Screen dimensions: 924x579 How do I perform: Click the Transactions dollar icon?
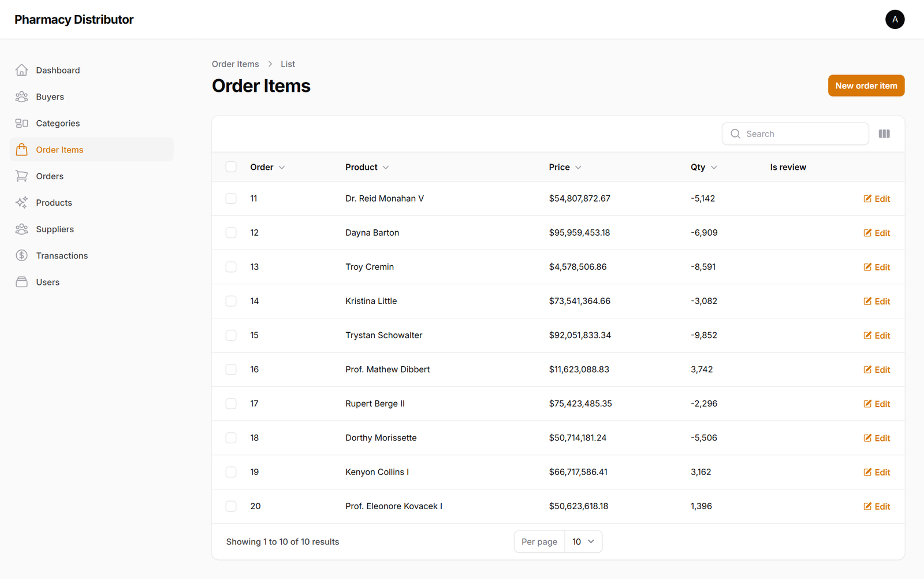[21, 255]
